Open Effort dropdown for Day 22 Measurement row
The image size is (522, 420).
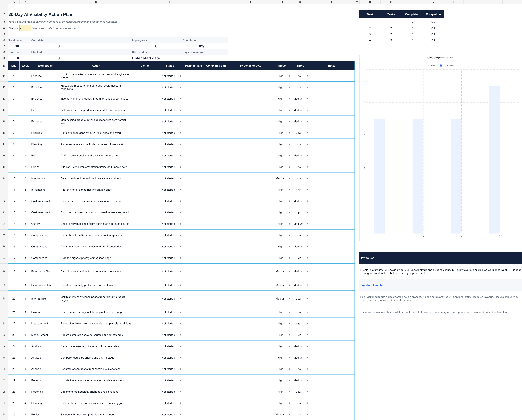click(307, 323)
